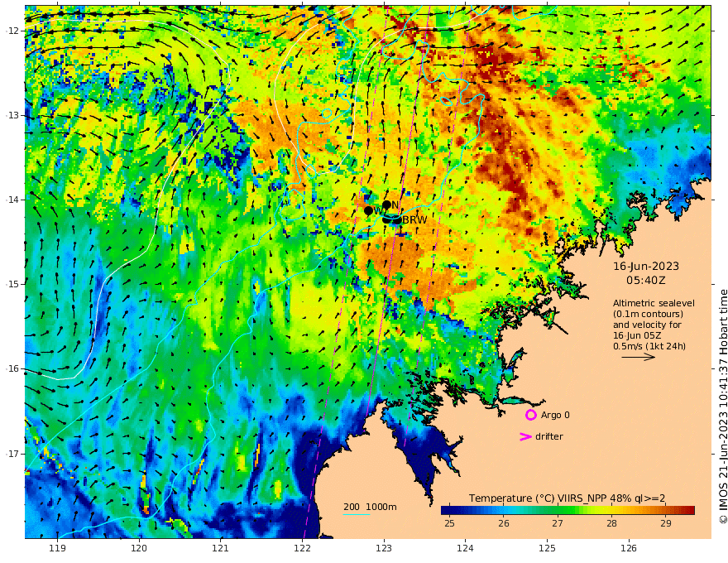Click the colorbar tick label 27

pyautogui.click(x=558, y=523)
